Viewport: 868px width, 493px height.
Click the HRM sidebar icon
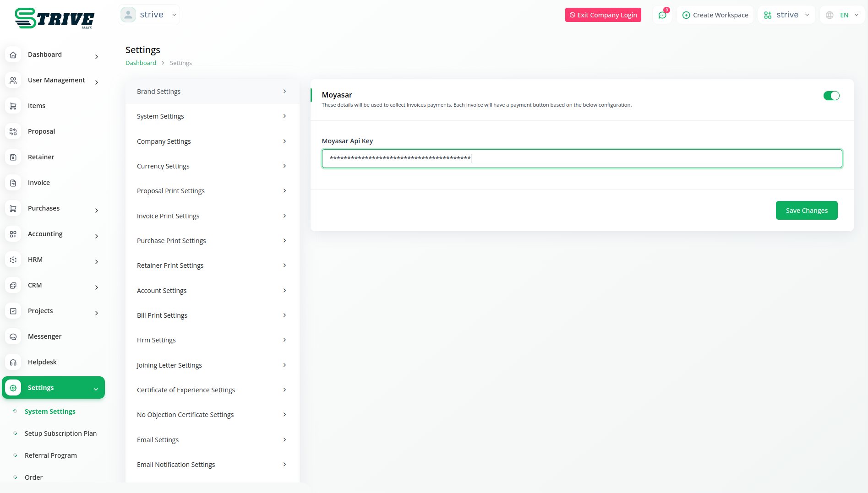[x=13, y=260]
